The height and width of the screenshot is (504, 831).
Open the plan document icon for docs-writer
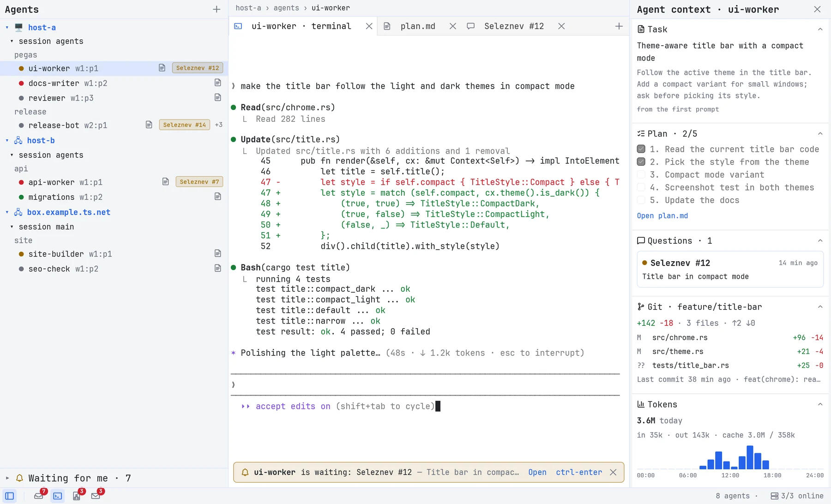[218, 83]
